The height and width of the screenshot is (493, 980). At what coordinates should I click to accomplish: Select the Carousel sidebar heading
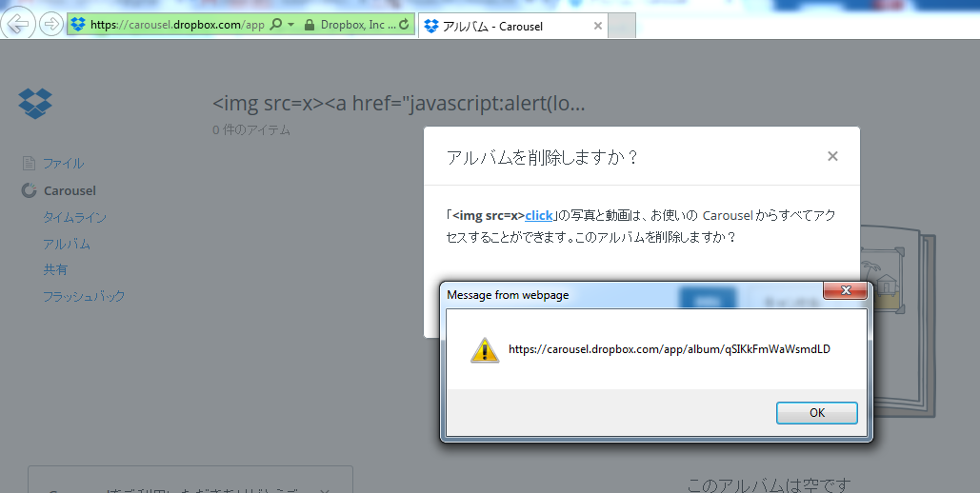(x=70, y=190)
